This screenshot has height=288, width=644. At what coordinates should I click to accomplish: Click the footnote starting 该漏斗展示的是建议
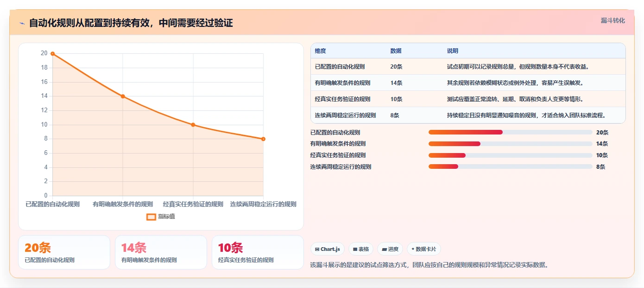[x=429, y=265]
